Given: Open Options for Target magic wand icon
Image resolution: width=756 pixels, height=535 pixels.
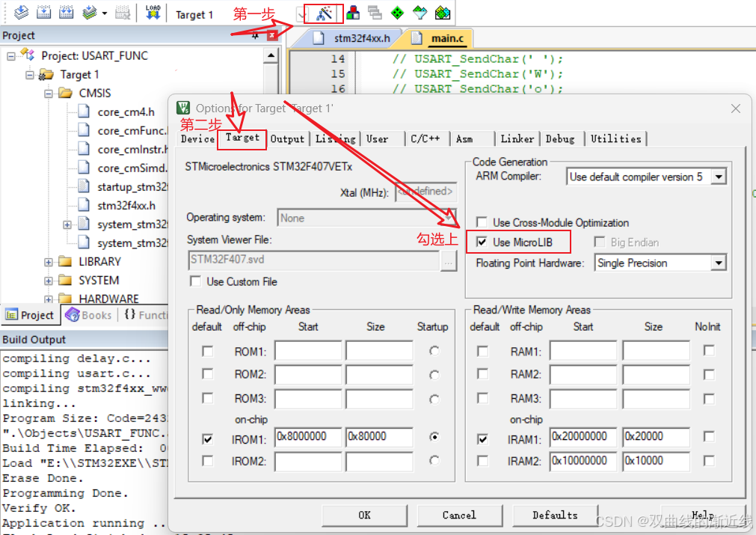Looking at the screenshot, I should [324, 13].
